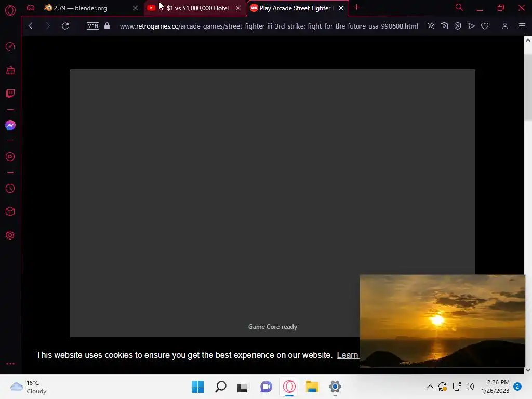This screenshot has width=532, height=399.
Task: Add page to bookmarks heart icon
Action: (485, 26)
